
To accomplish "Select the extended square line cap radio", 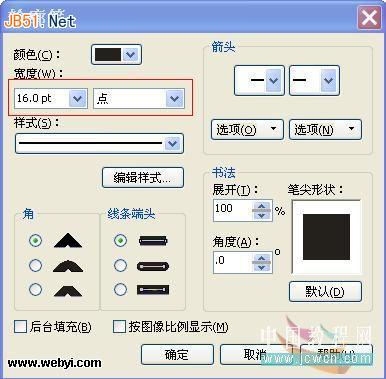I will [x=120, y=289].
